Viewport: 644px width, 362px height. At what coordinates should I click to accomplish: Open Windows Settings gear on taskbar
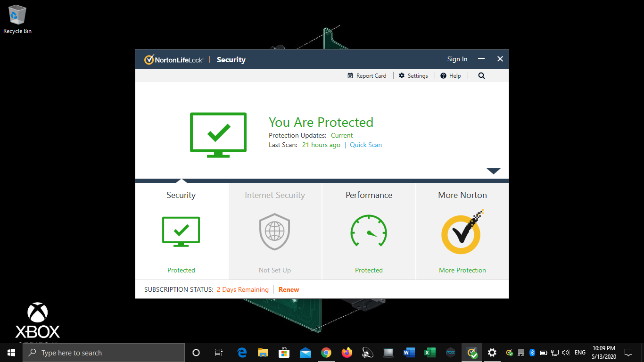point(492,353)
